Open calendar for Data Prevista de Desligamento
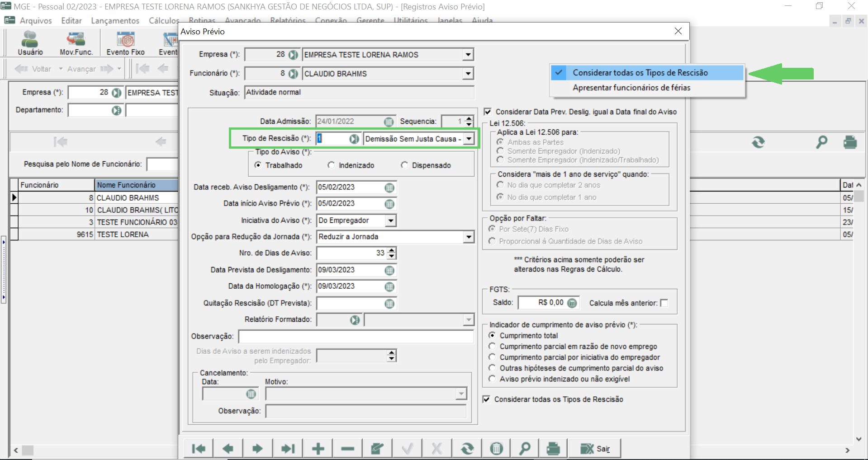This screenshot has height=460, width=868. point(389,270)
